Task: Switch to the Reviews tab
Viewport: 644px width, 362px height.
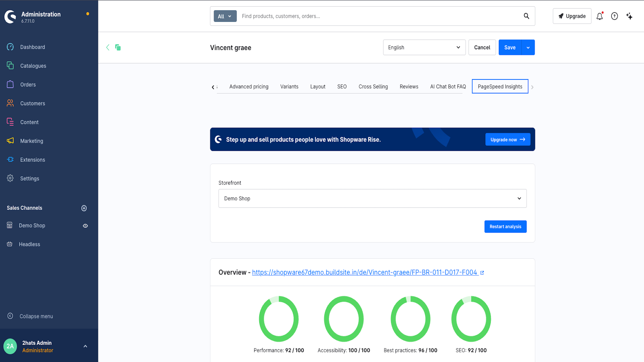Action: tap(409, 86)
